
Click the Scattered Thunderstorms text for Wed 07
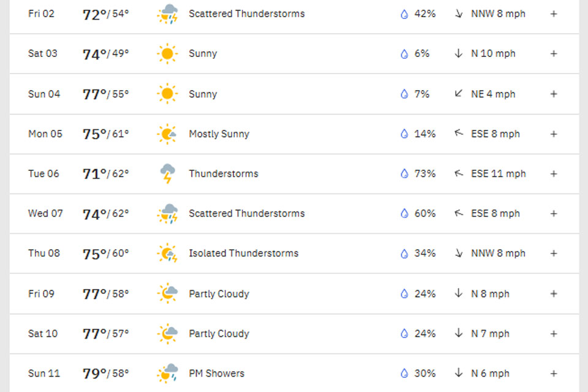click(246, 214)
